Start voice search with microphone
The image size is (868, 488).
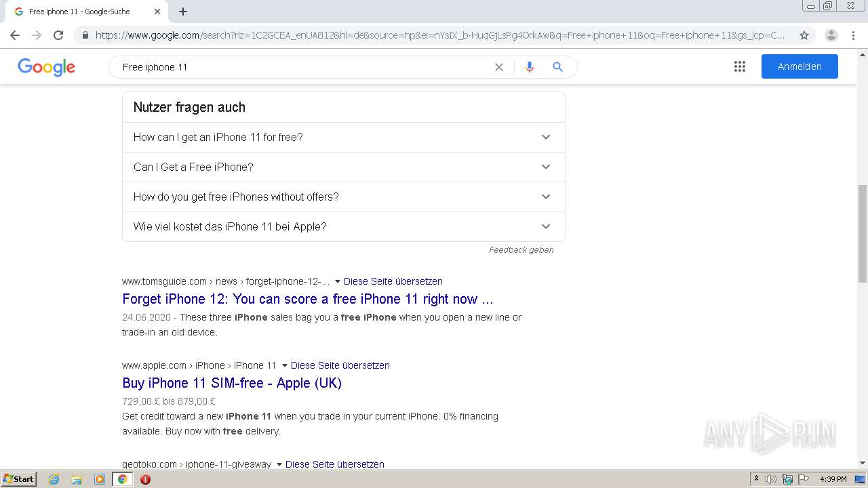coord(530,67)
